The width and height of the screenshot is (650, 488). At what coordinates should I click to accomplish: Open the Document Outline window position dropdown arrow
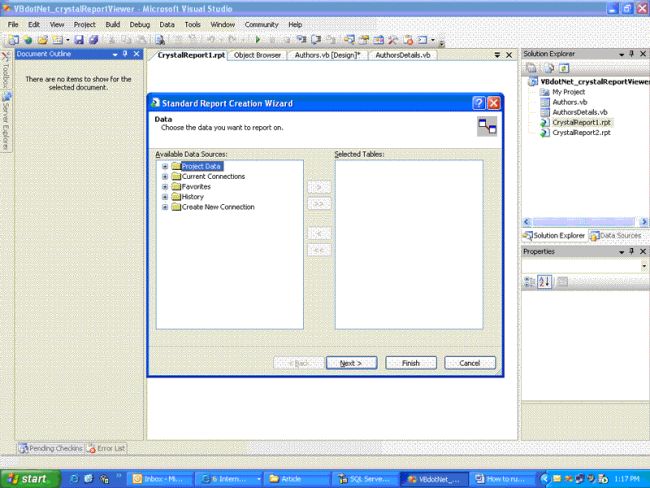coord(115,54)
